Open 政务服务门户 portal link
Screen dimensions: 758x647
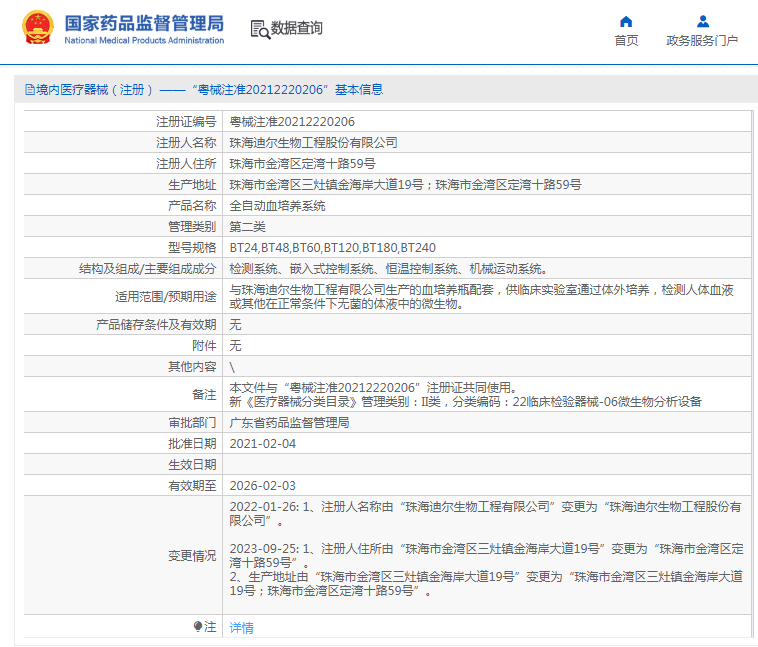pos(702,41)
